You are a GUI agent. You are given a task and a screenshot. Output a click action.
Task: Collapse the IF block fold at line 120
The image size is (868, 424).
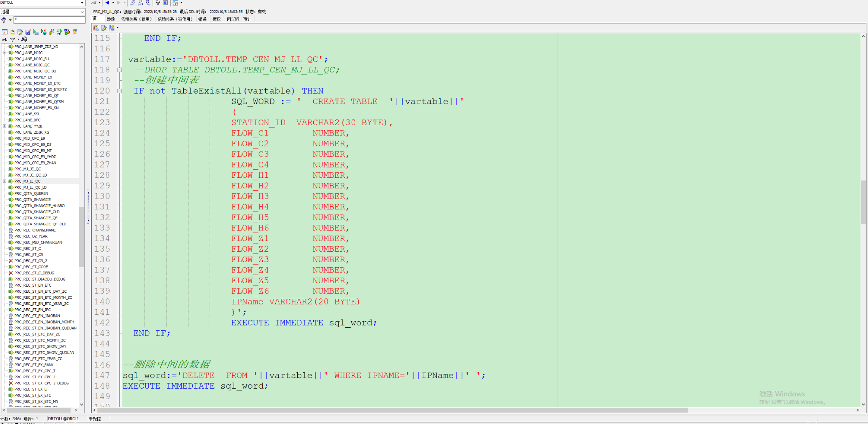coord(120,91)
